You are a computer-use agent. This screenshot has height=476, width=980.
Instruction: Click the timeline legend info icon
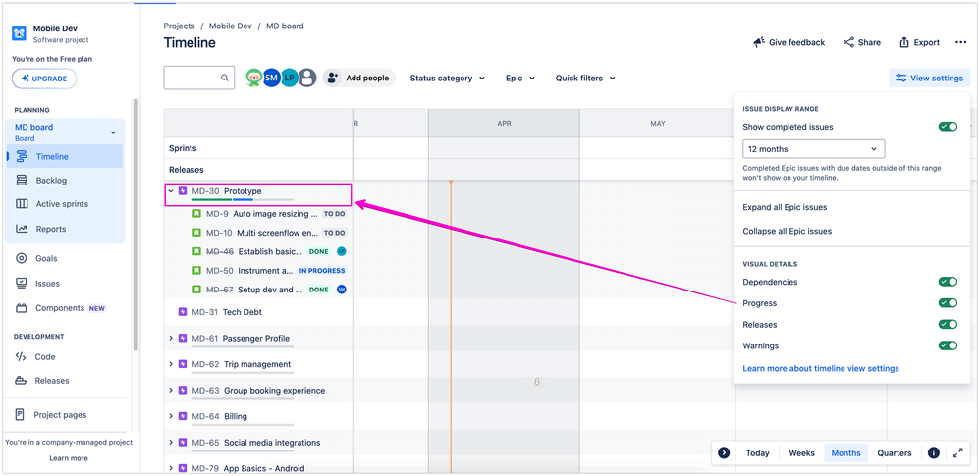[934, 452]
